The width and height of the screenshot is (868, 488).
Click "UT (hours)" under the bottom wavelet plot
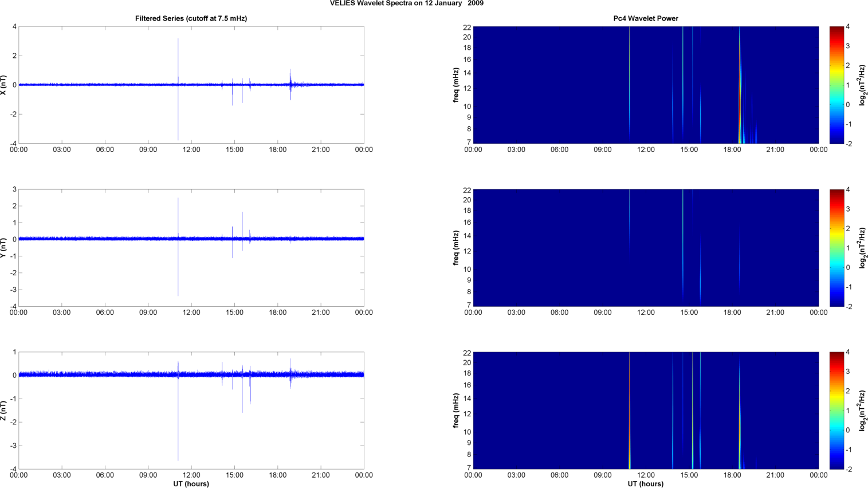[x=646, y=484]
